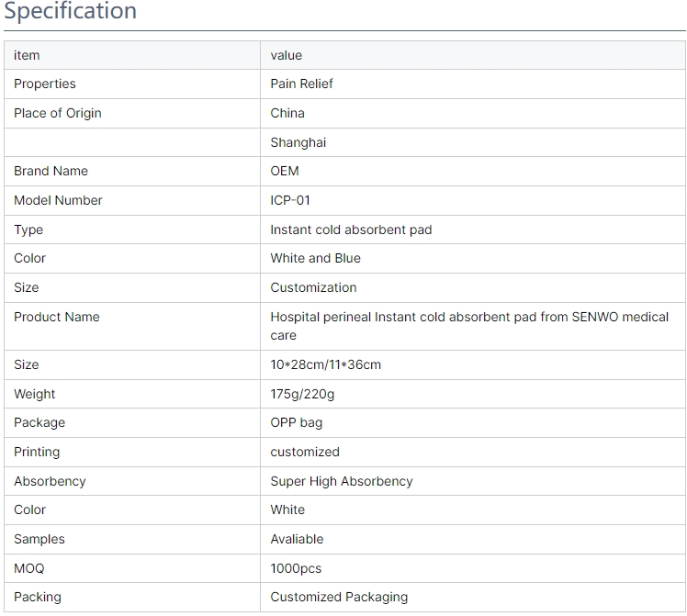Image resolution: width=687 pixels, height=616 pixels.
Task: Select the Hospital perineal product name text
Action: [469, 326]
